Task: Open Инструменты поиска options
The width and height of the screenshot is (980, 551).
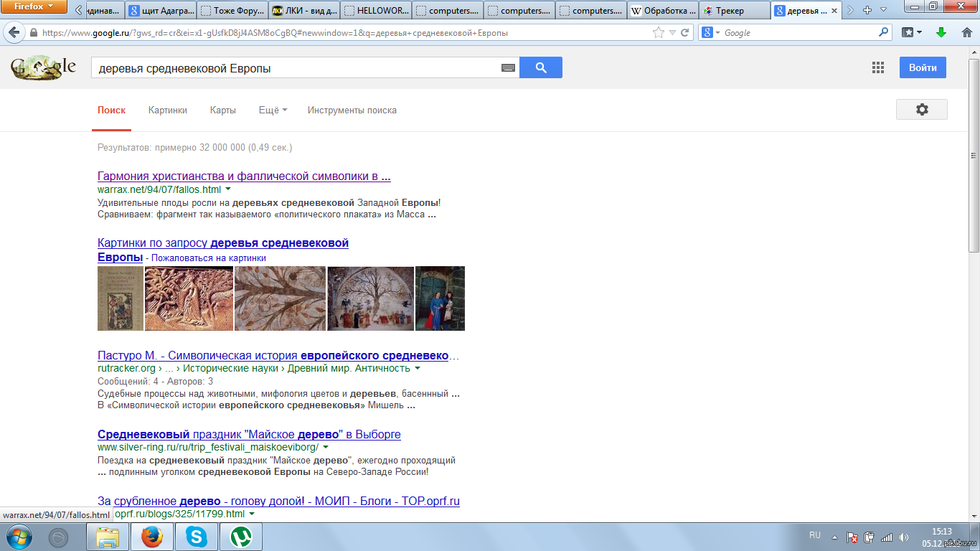Action: pos(352,110)
